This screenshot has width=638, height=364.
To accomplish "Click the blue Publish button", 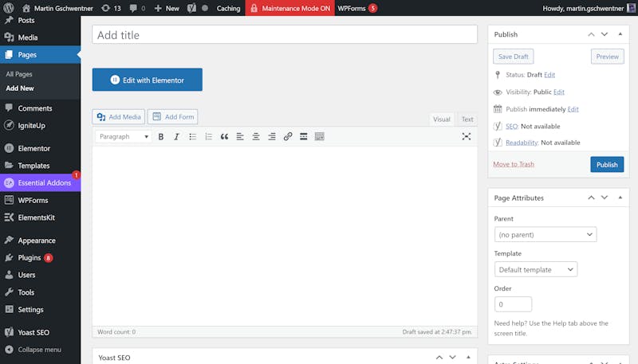I will tap(607, 165).
